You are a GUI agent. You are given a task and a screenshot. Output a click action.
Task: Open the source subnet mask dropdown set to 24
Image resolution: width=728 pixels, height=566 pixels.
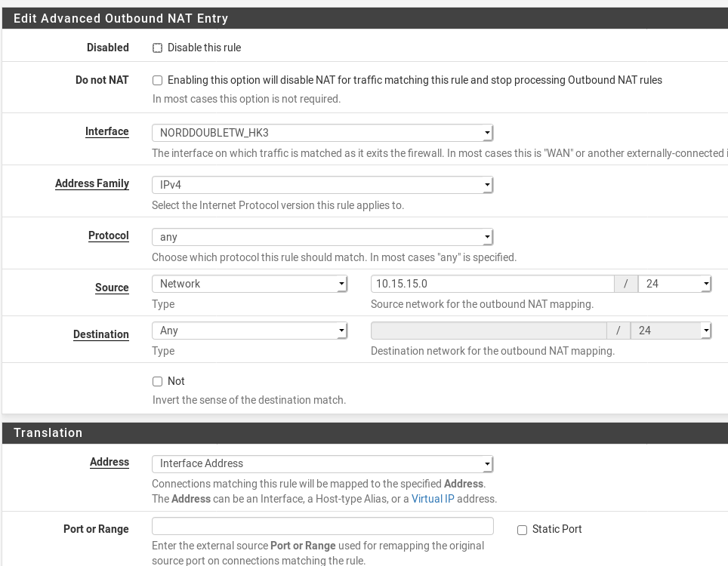tap(674, 283)
